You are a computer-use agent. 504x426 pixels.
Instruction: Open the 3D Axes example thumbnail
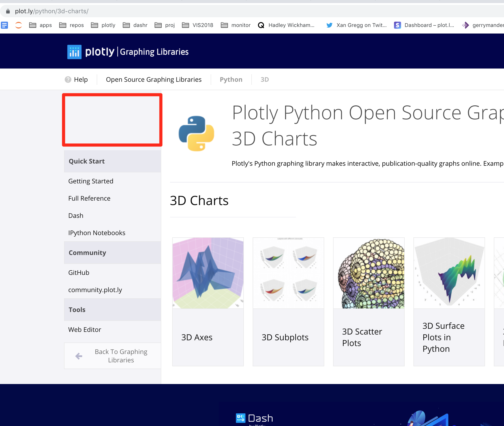click(x=208, y=273)
